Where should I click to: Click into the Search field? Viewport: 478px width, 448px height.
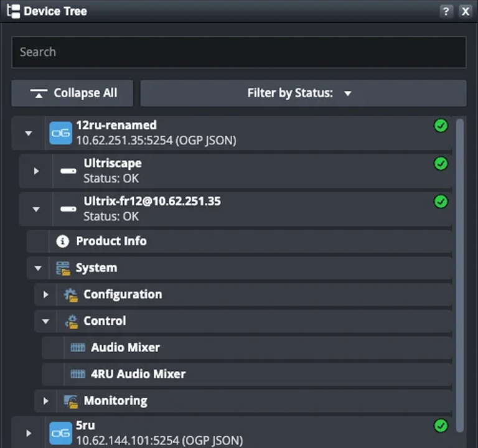pos(239,52)
